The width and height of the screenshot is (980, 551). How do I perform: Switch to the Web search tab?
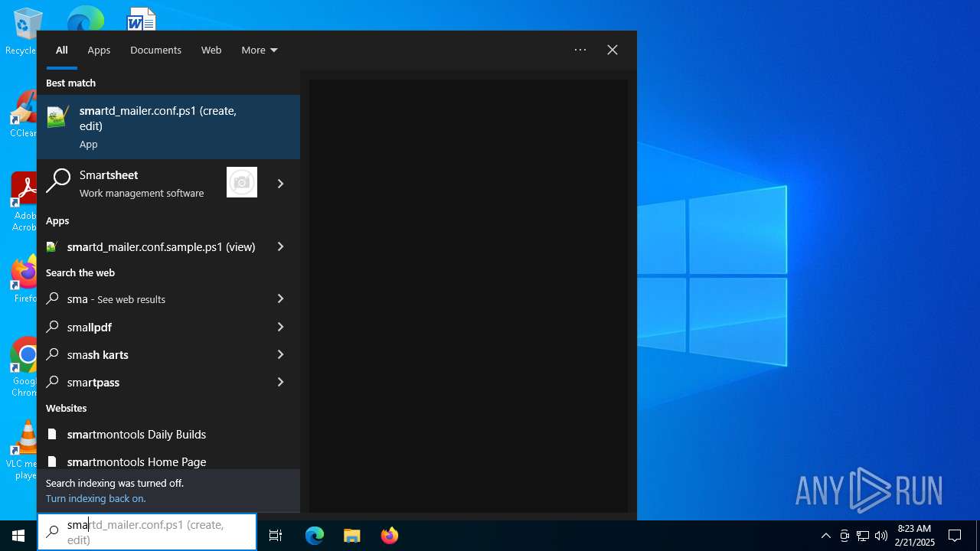pyautogui.click(x=211, y=50)
